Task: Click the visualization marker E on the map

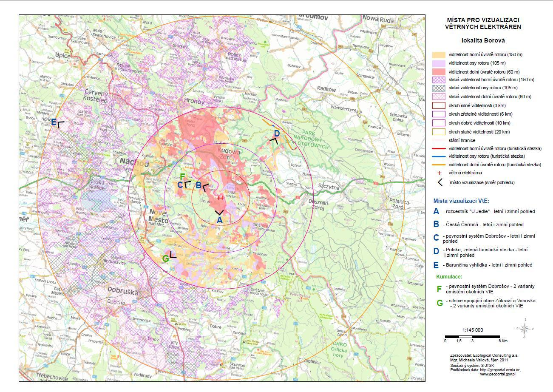Action: click(54, 122)
